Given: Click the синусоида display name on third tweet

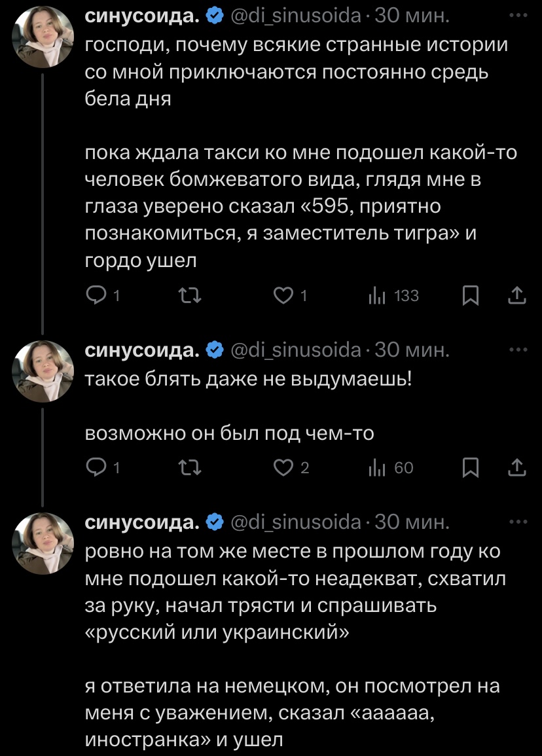Looking at the screenshot, I should click(143, 522).
